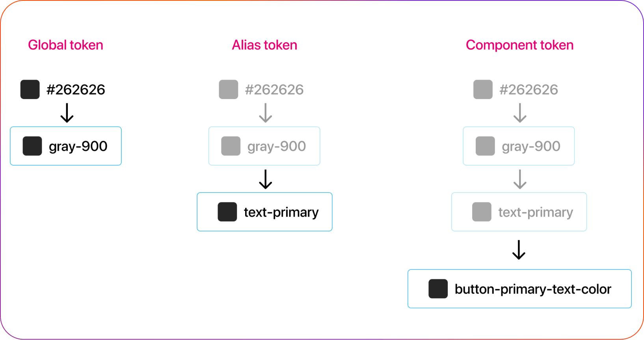Select the faded gray-900 box under Alias token
Screen dimensions: 644x340
264,146
